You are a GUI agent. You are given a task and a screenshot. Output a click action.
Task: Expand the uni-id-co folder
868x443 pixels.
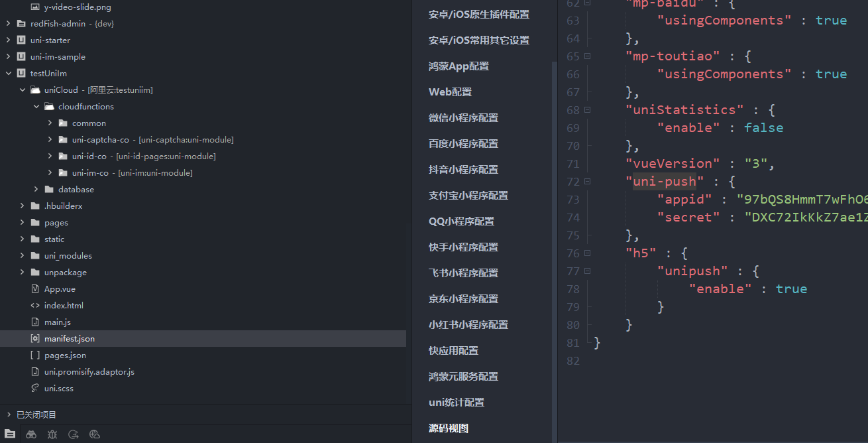click(50, 156)
